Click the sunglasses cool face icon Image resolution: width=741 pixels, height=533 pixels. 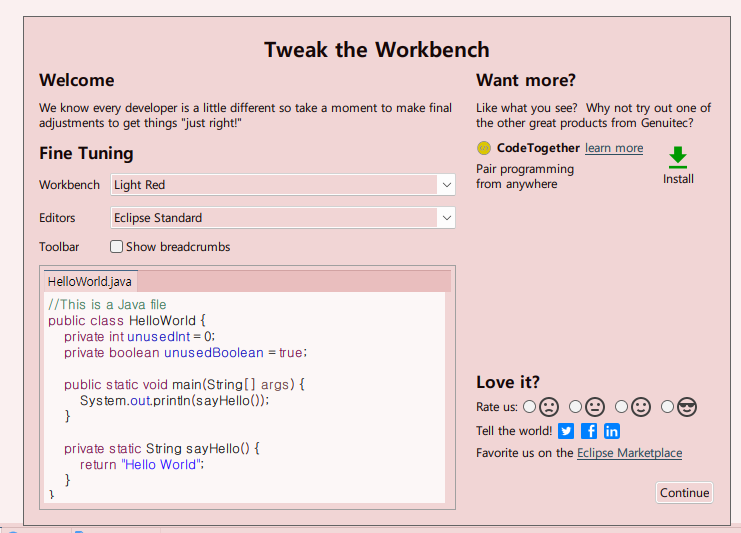click(x=687, y=407)
